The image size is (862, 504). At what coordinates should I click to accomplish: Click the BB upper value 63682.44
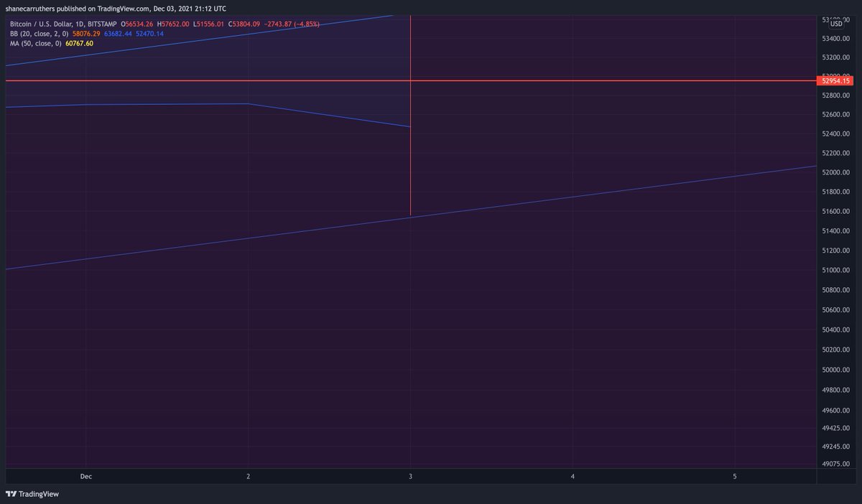coord(118,34)
